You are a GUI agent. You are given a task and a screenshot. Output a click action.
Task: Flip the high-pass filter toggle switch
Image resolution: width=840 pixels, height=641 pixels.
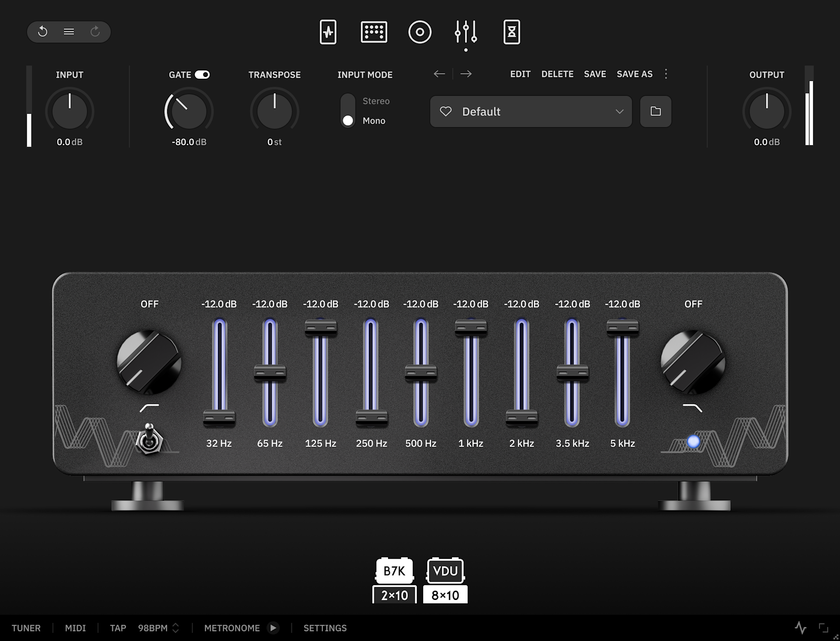point(149,439)
